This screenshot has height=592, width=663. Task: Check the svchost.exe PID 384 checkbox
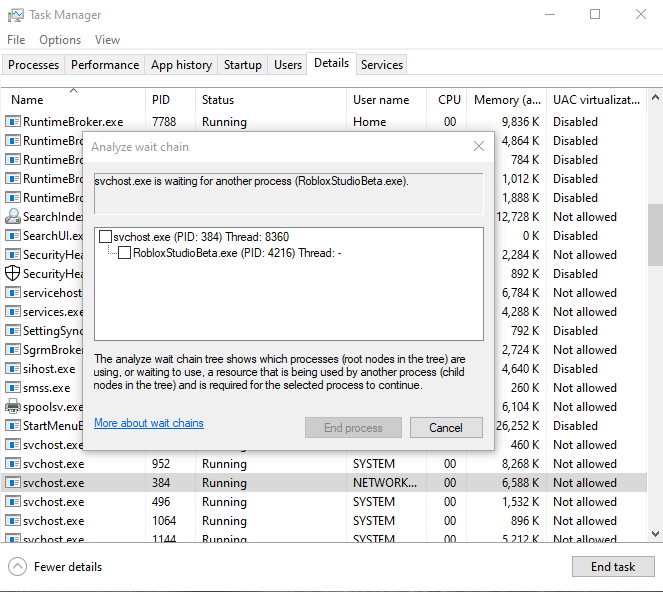click(x=105, y=236)
